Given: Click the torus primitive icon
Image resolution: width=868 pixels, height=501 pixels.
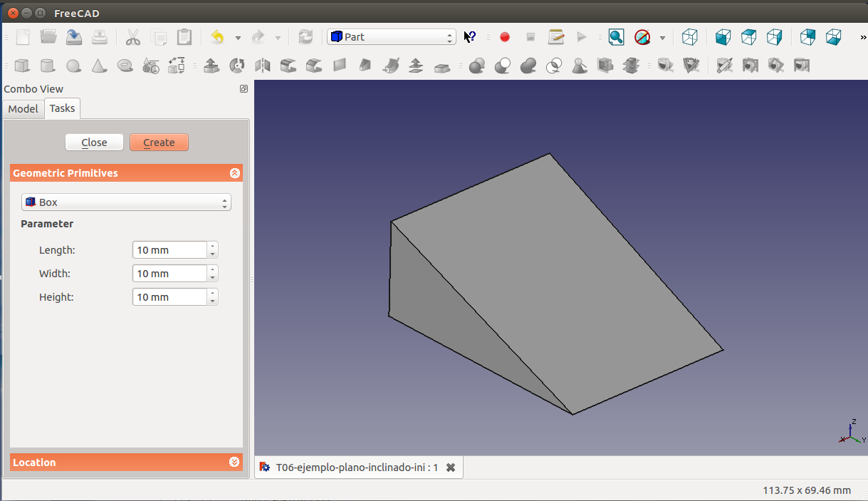Looking at the screenshot, I should 125,66.
